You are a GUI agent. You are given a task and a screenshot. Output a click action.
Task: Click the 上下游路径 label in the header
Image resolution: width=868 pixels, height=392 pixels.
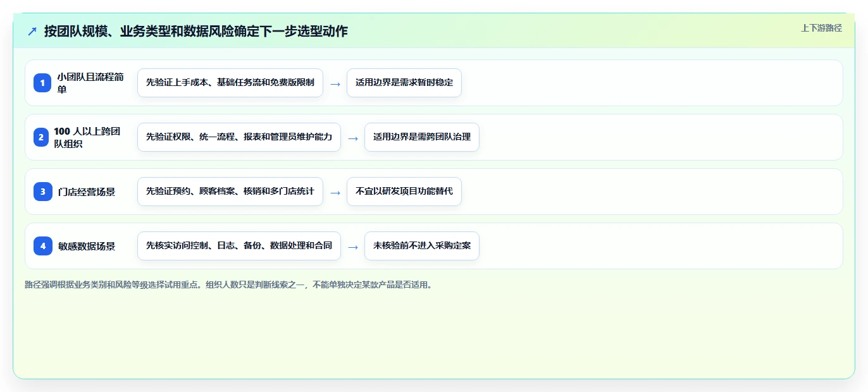click(x=821, y=28)
